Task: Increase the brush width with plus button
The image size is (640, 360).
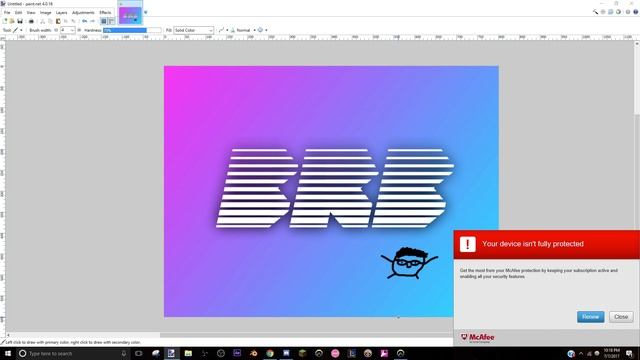Action: [x=79, y=30]
